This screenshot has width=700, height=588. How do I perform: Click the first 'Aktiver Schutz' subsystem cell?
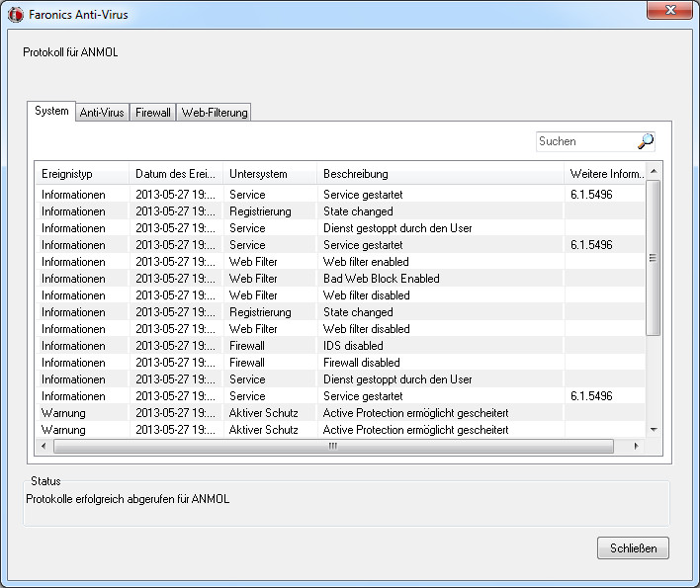point(263,413)
